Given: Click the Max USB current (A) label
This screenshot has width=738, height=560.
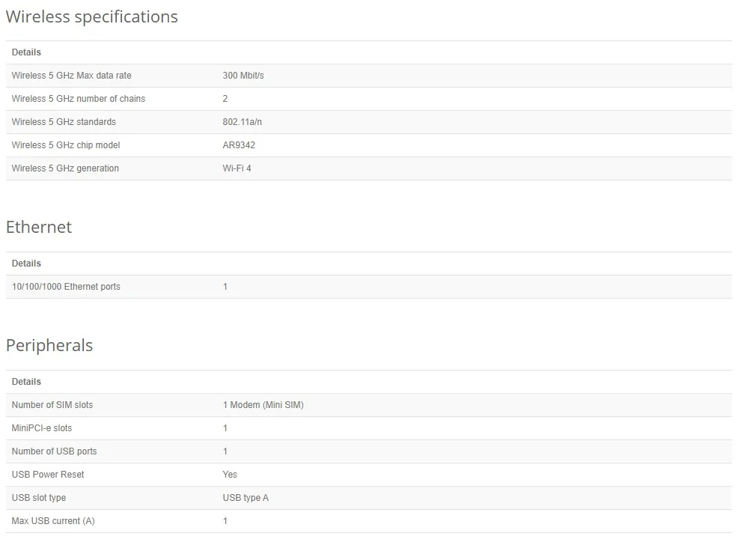Looking at the screenshot, I should (53, 521).
